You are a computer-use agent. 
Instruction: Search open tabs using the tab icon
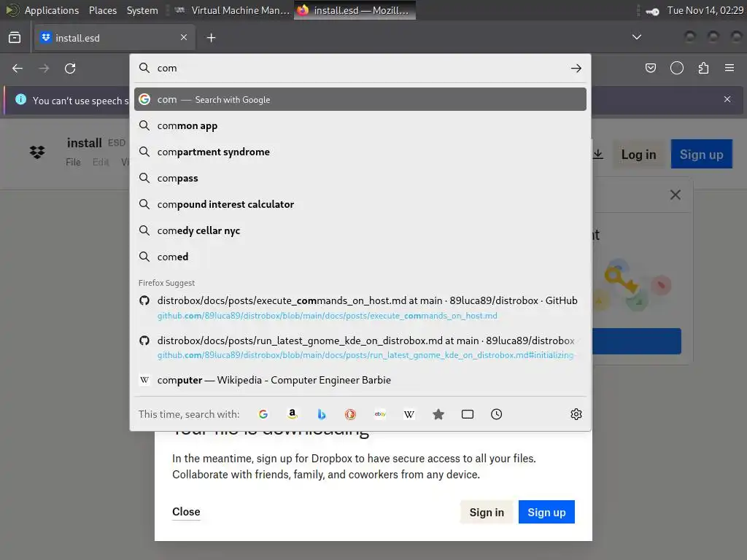click(468, 414)
